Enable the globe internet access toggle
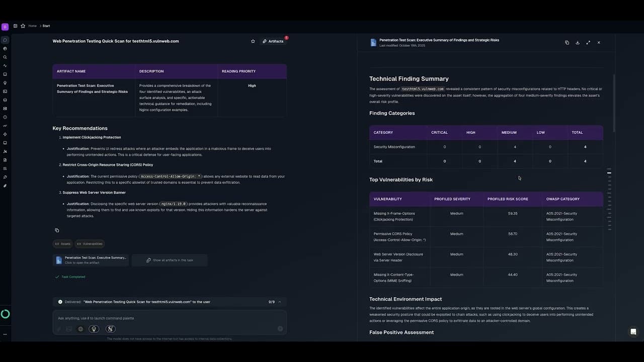This screenshot has height=362, width=644. tap(80, 329)
